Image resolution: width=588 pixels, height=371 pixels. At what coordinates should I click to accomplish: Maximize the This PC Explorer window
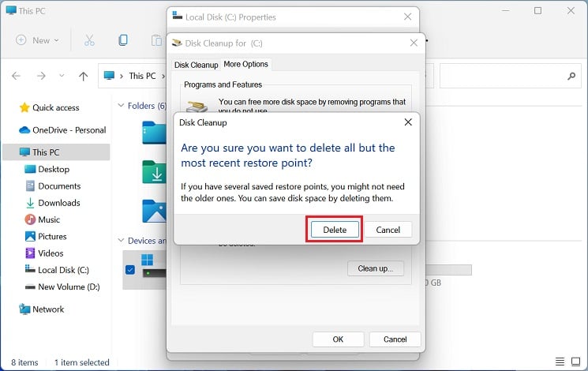click(537, 10)
